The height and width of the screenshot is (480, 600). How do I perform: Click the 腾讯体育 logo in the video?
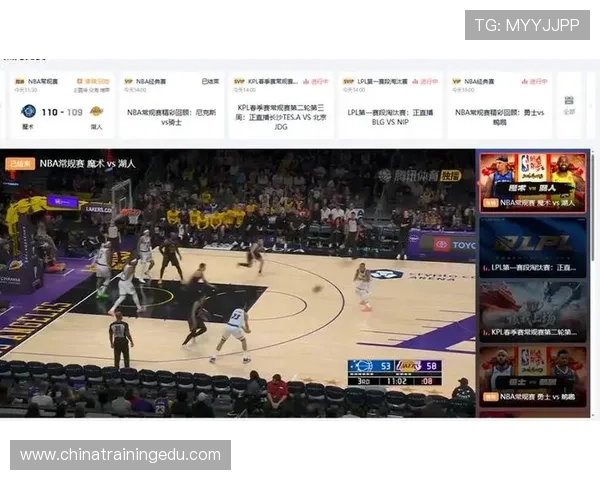pyautogui.click(x=419, y=176)
